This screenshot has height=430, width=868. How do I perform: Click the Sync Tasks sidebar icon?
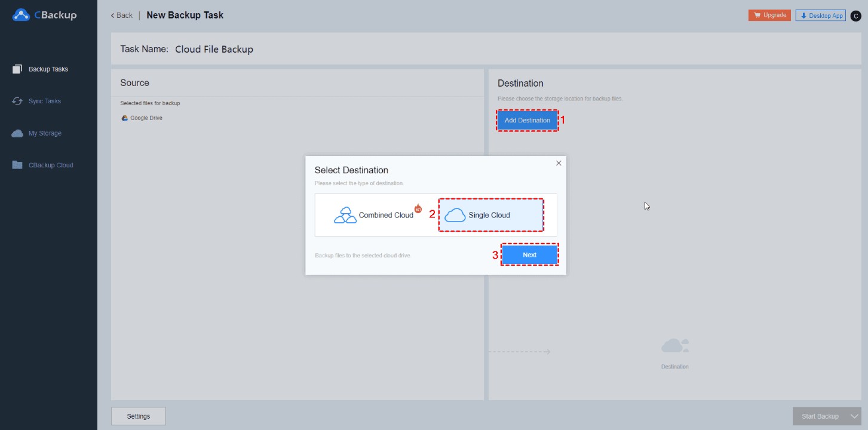click(17, 101)
